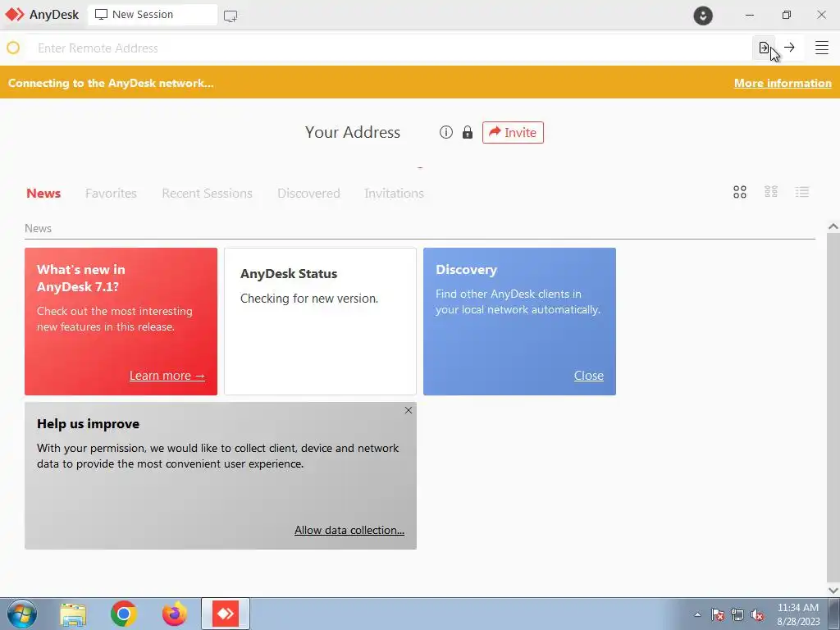Click the taskbar clock showing 11:34 AM
This screenshot has width=840, height=630.
tap(798, 614)
